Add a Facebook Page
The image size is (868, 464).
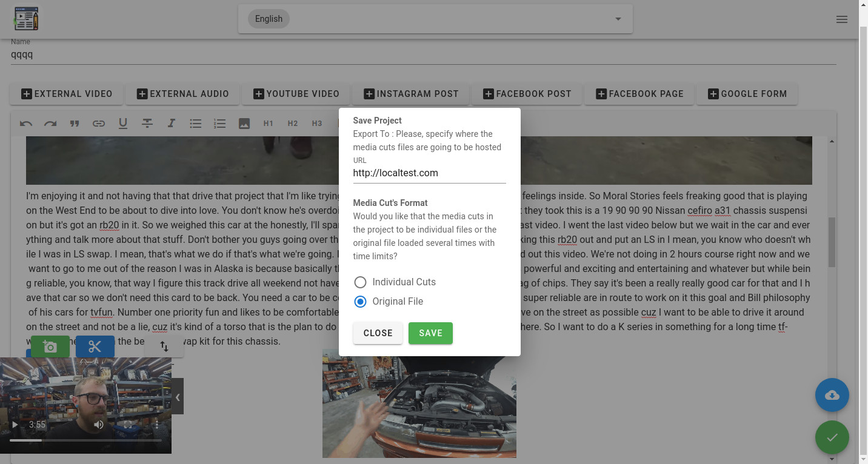click(x=639, y=94)
